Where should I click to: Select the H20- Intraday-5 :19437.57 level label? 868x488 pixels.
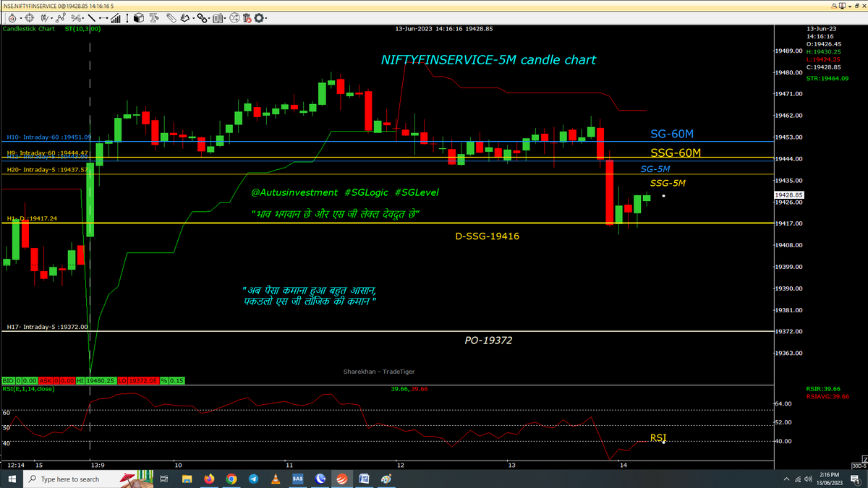47,169
